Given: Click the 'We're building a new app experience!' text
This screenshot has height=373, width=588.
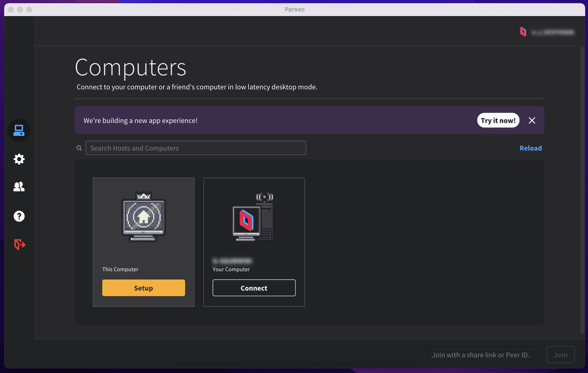Looking at the screenshot, I should click(x=141, y=121).
